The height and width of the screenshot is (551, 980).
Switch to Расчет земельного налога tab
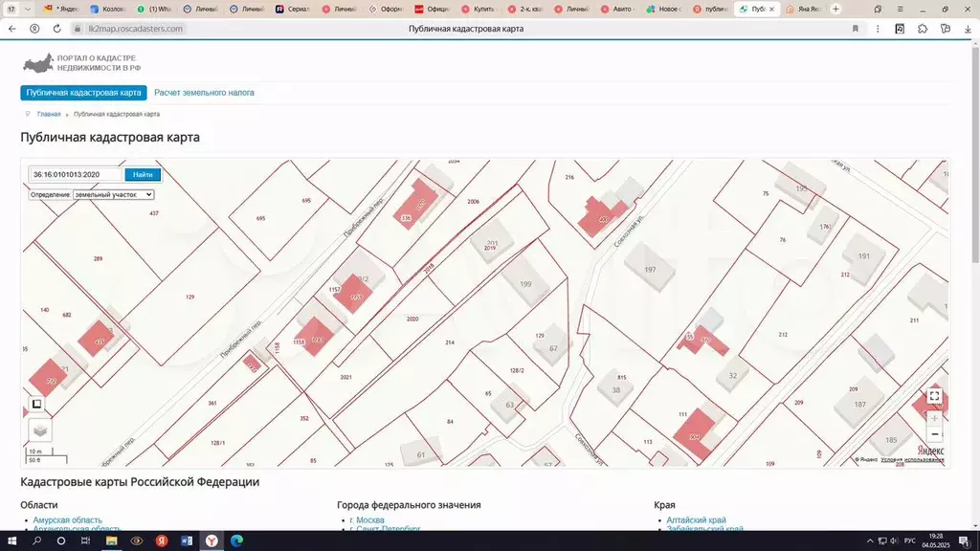[205, 93]
